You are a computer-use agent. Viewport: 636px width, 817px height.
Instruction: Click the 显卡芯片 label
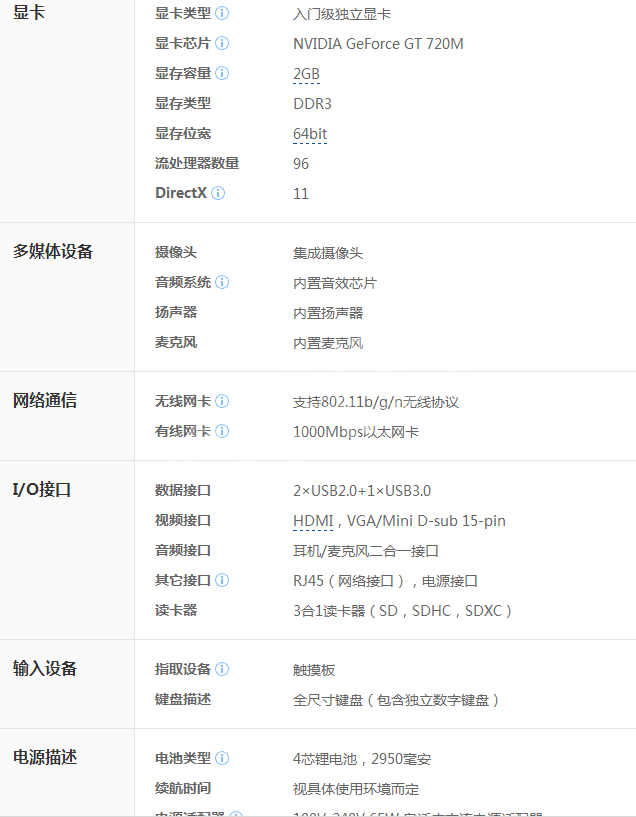pyautogui.click(x=183, y=43)
